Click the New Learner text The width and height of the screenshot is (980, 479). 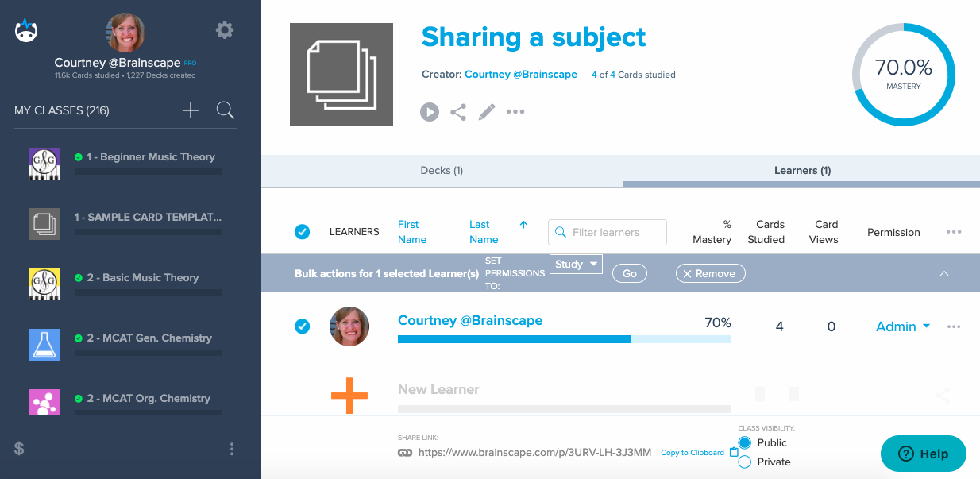coord(438,390)
